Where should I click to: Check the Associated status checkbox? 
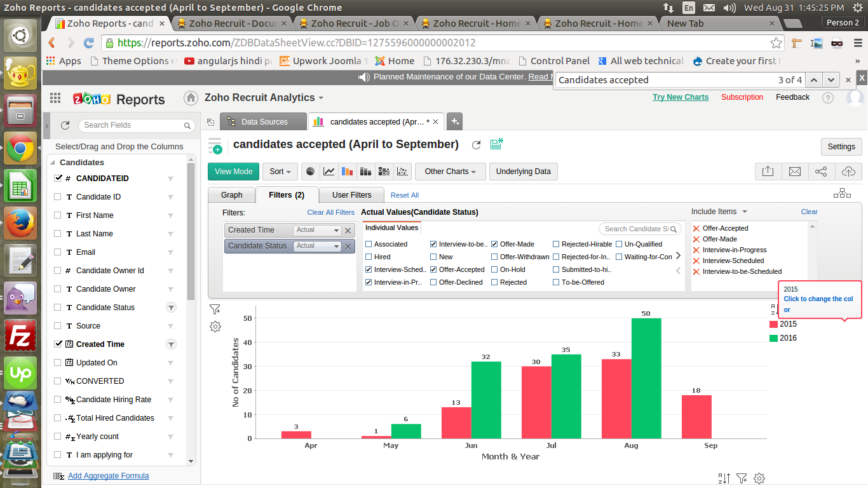369,244
